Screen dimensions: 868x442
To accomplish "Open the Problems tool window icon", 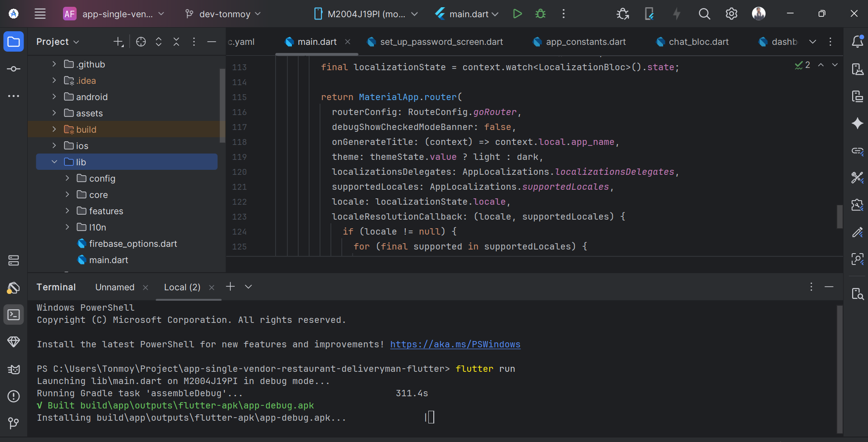I will tap(14, 396).
